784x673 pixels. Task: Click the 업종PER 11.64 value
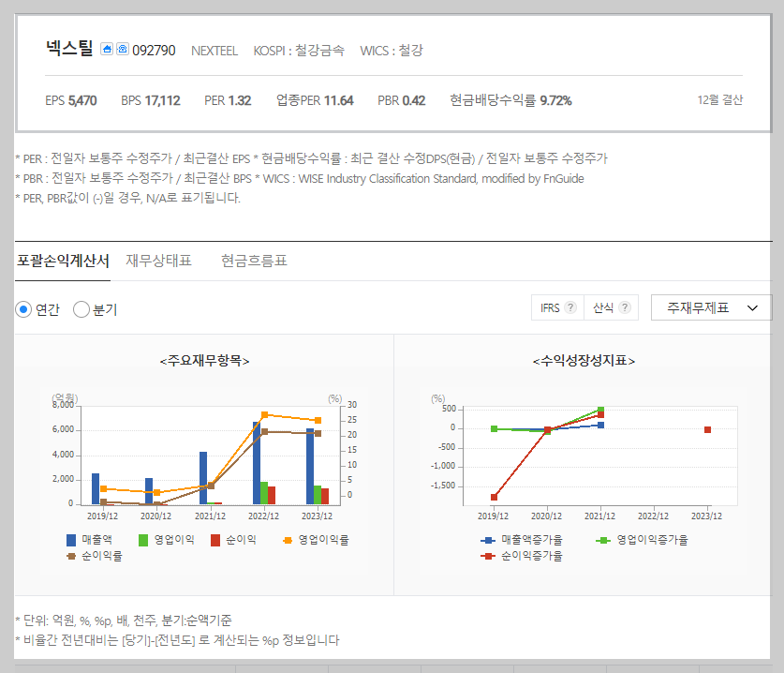pos(315,100)
